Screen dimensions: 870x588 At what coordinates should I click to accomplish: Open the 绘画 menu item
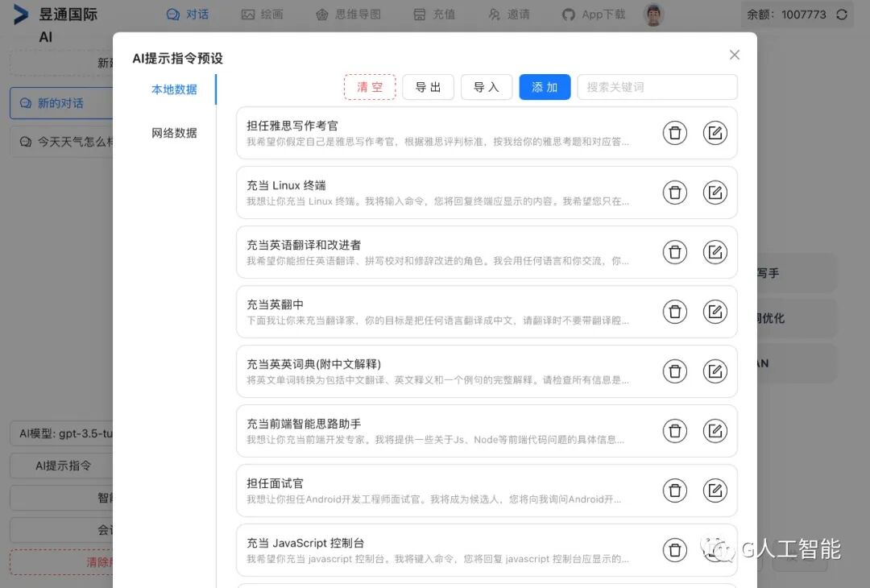[x=263, y=14]
